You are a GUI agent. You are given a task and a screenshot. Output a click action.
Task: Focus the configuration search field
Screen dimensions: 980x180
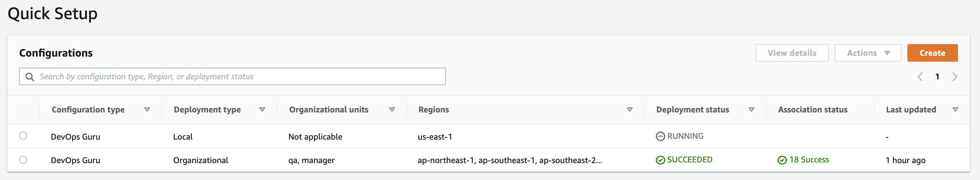pyautogui.click(x=239, y=77)
